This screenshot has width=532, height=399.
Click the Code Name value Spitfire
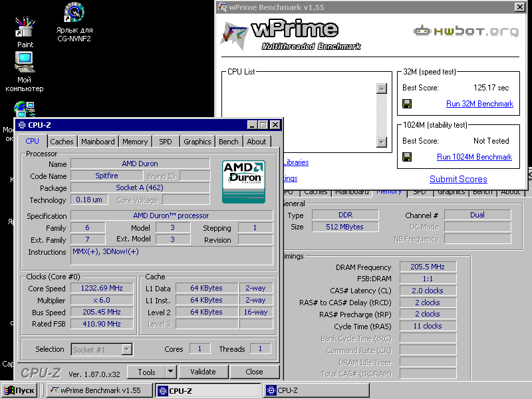tap(106, 176)
